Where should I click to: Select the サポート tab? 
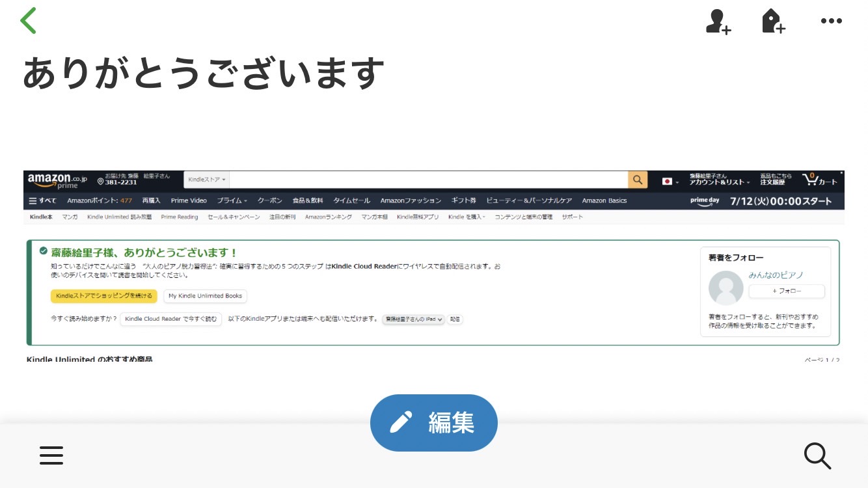point(573,217)
